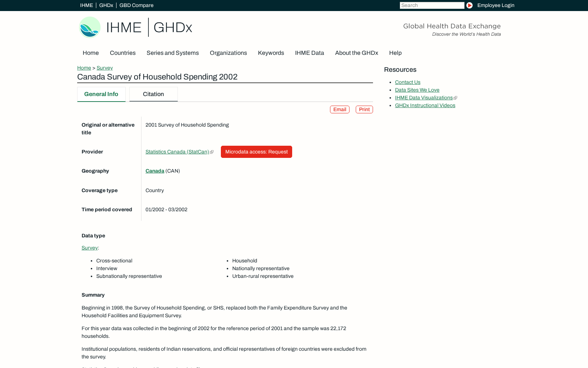Click the time period 01/2002 - 03/2002

click(x=166, y=210)
